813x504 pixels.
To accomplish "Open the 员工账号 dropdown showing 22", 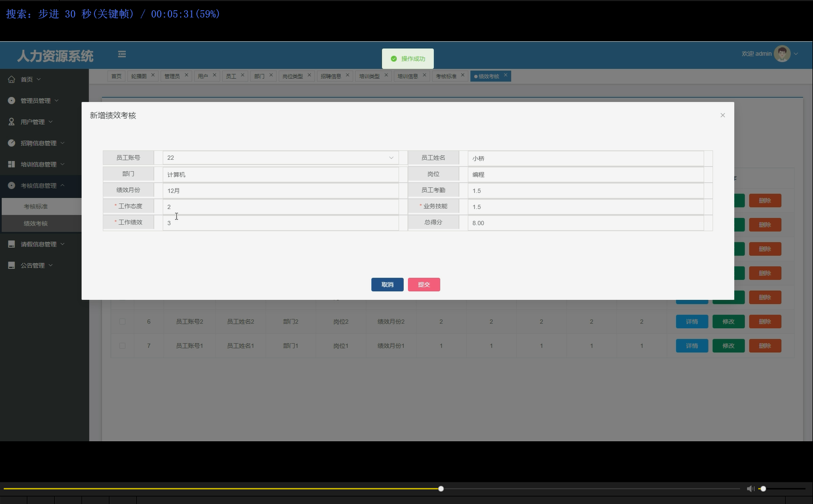I will [280, 158].
